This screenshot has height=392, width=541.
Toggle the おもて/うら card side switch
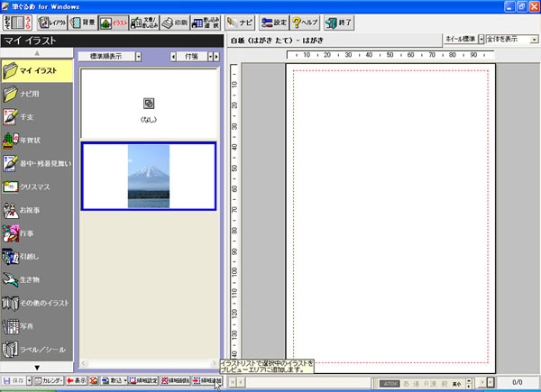click(x=20, y=21)
